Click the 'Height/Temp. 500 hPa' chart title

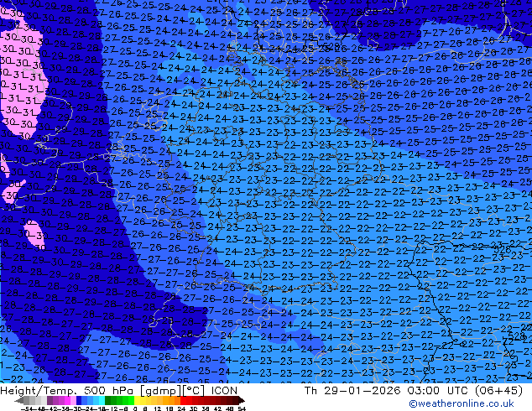pos(66,391)
